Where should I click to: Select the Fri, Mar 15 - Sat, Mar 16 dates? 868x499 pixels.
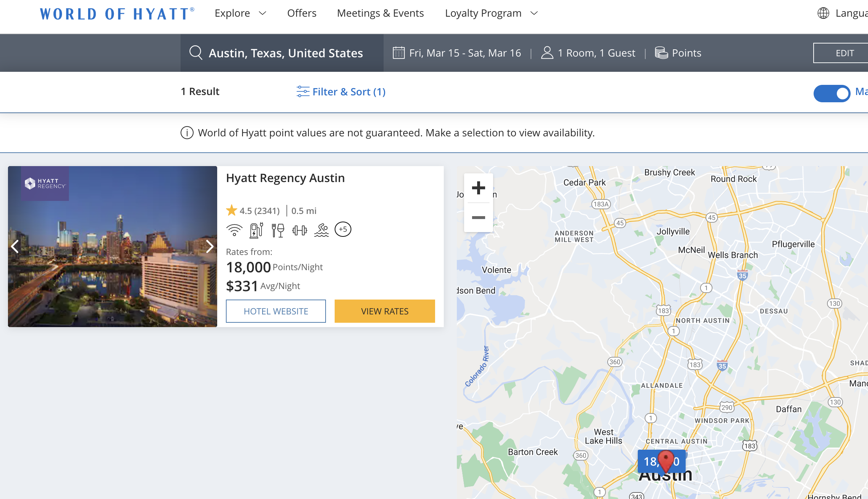[465, 53]
